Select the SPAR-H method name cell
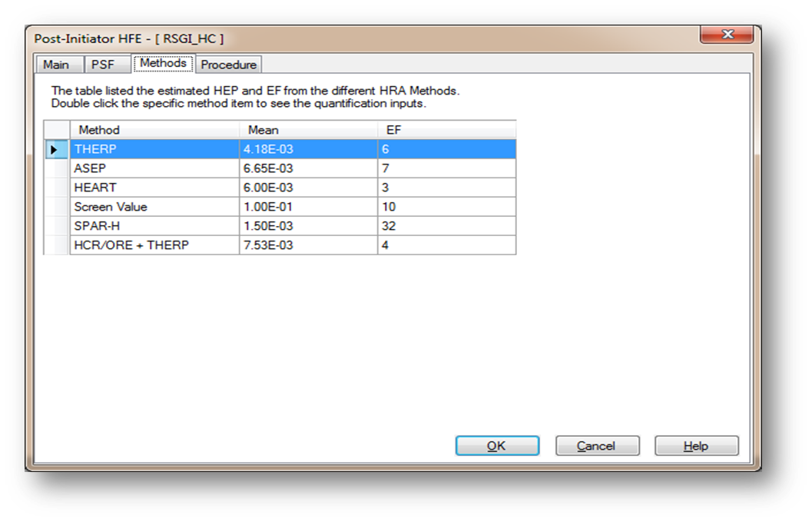Screen dimensions: 812x522 pyautogui.click(x=154, y=226)
